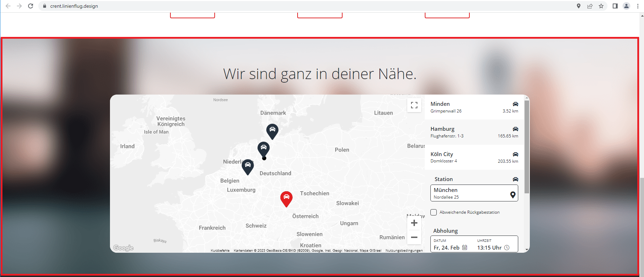The width and height of the screenshot is (644, 277).
Task: Click the location pin in München station field
Action: tap(513, 195)
